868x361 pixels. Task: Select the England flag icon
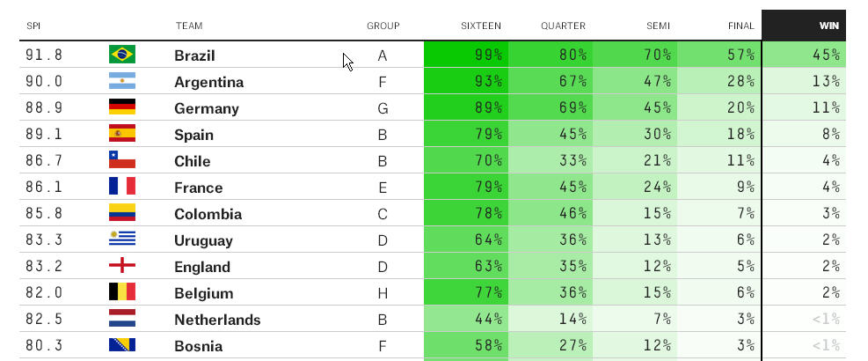pos(121,266)
